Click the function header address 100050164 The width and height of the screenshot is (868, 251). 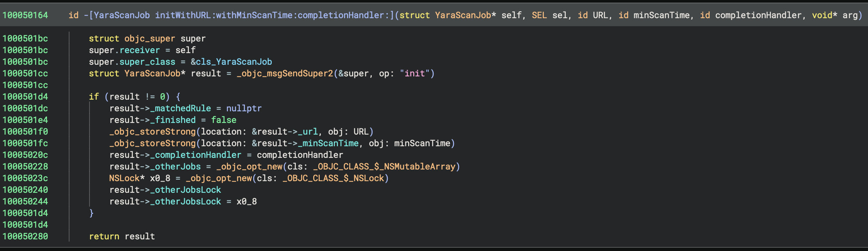coord(25,15)
